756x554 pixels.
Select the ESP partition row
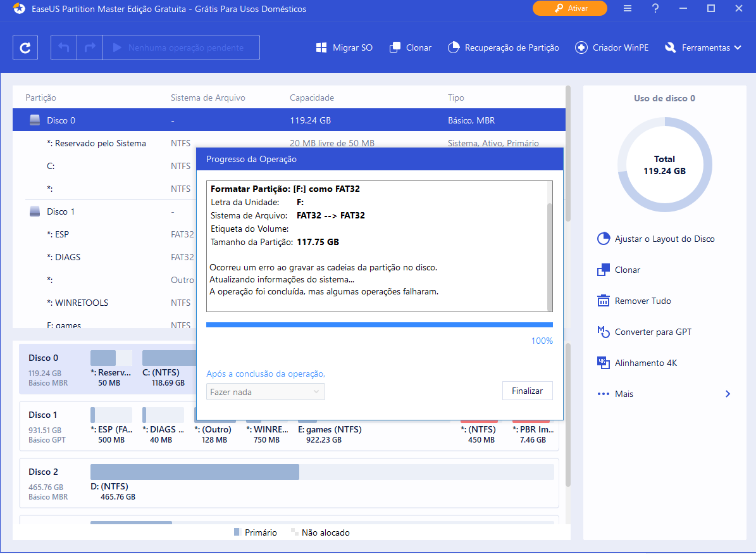pyautogui.click(x=104, y=234)
